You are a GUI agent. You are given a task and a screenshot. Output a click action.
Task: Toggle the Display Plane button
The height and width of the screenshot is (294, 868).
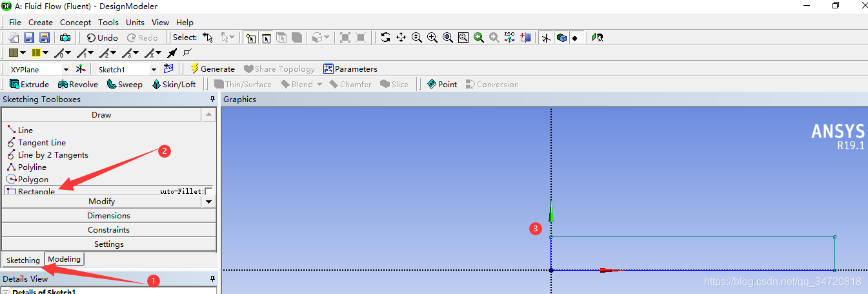tap(546, 37)
